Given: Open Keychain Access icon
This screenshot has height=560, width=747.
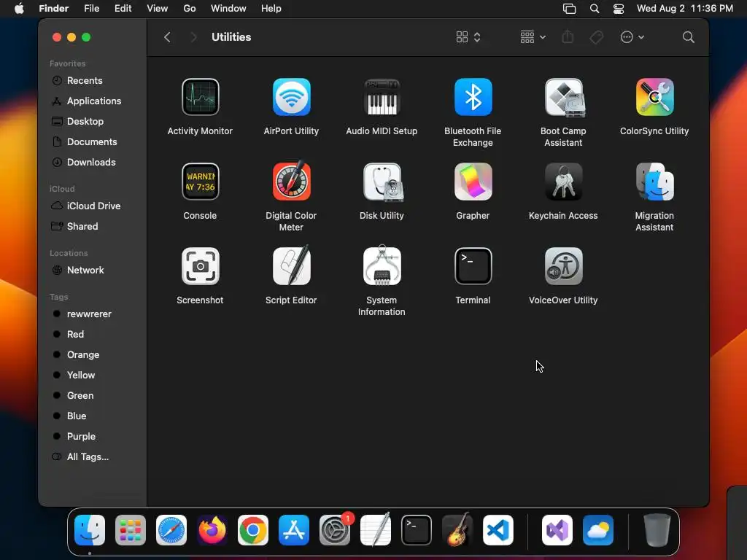Looking at the screenshot, I should click(x=564, y=182).
